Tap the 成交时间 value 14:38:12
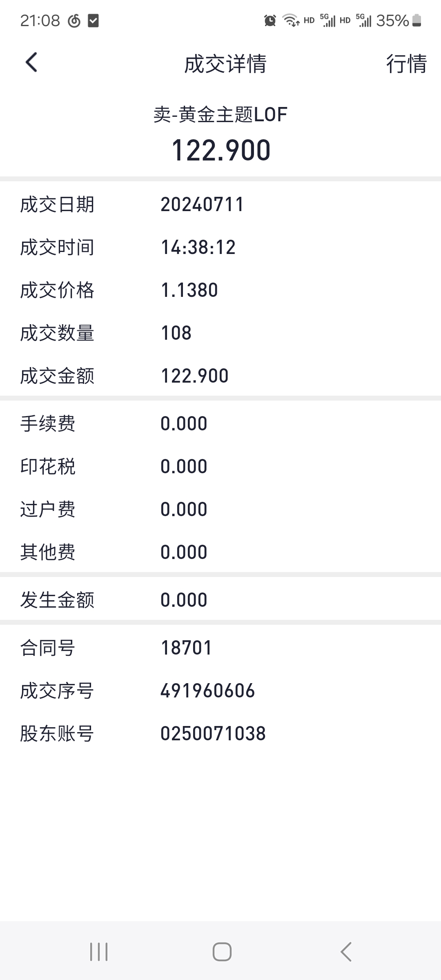This screenshot has width=441, height=980. (198, 247)
